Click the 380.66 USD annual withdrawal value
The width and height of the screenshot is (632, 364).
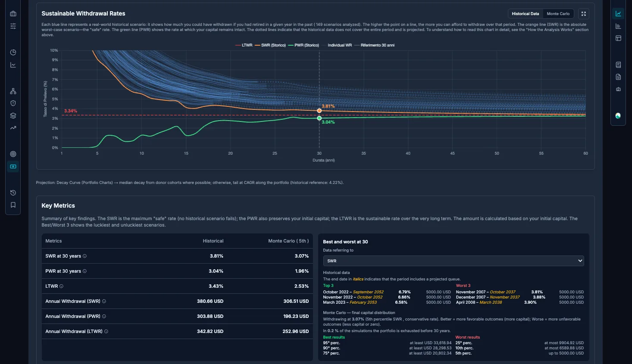point(210,302)
